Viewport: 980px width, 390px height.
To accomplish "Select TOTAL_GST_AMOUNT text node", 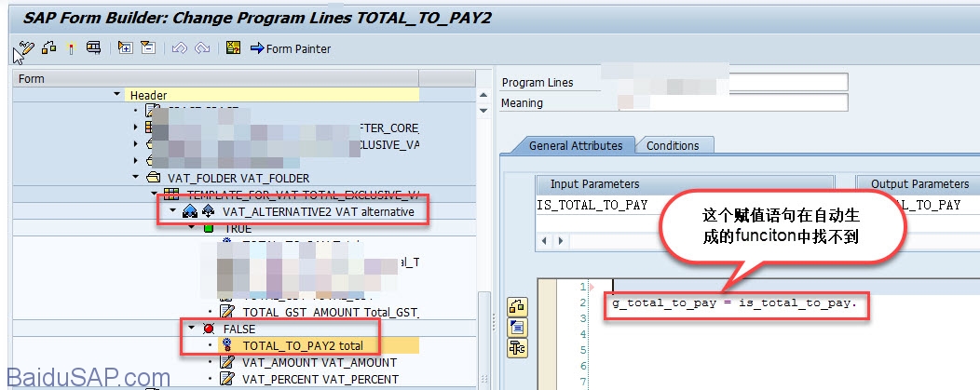I will point(331,312).
